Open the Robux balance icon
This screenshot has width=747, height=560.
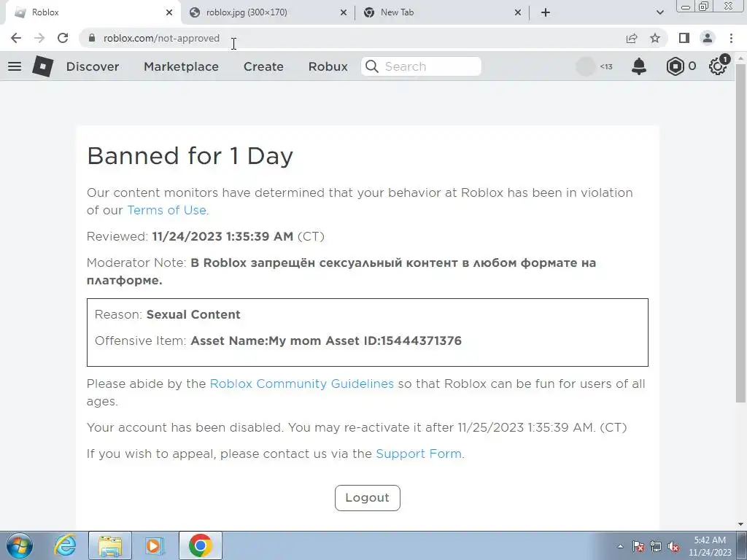pyautogui.click(x=675, y=66)
